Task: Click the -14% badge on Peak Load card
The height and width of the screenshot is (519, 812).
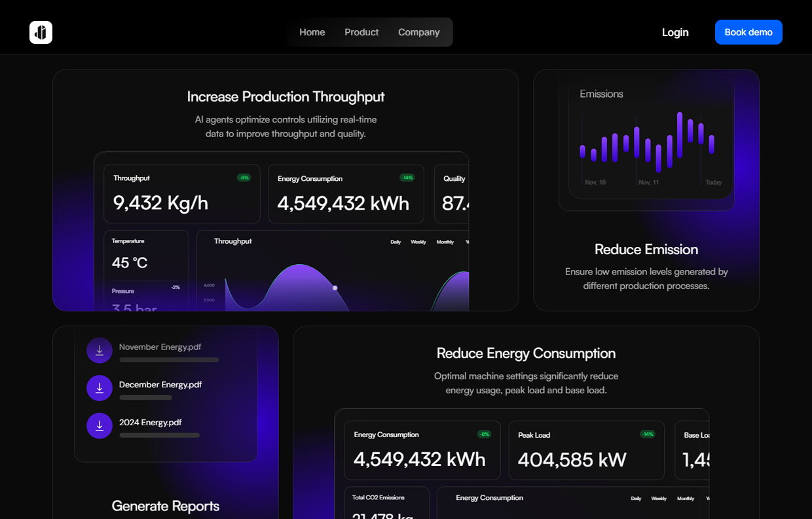Action: [x=647, y=434]
